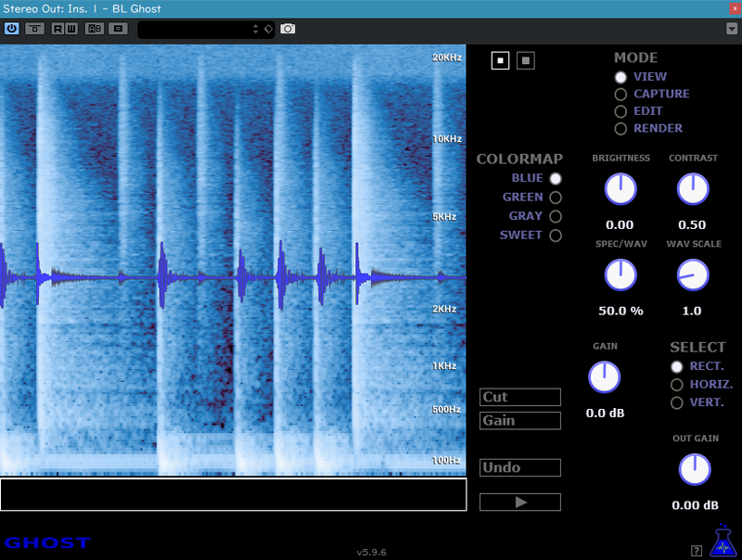Screen dimensions: 742x560
Task: Click the out gain value 0.00 dB
Action: pyautogui.click(x=695, y=505)
